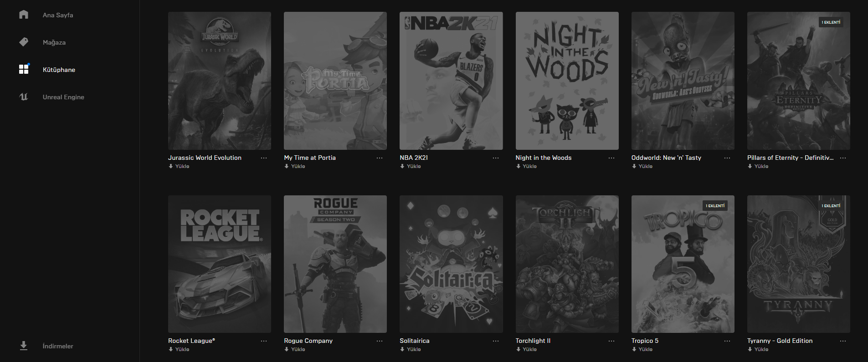This screenshot has height=362, width=868.
Task: Open the Unreal Engine sidebar entry
Action: point(63,97)
